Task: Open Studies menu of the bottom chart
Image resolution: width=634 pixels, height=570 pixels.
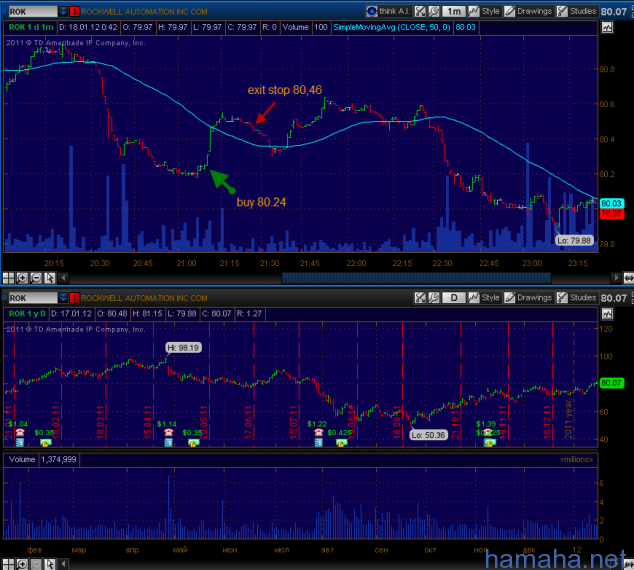Action: (577, 298)
